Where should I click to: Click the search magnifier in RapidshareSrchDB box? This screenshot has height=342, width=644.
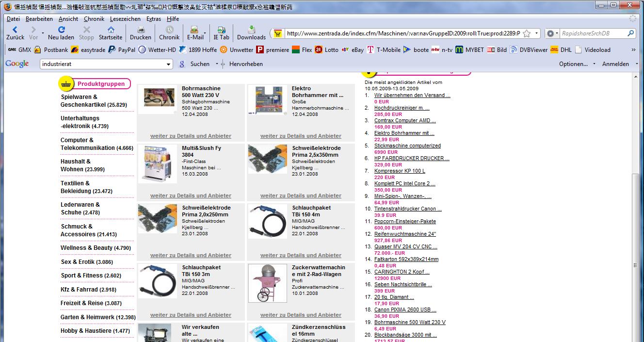click(x=630, y=33)
